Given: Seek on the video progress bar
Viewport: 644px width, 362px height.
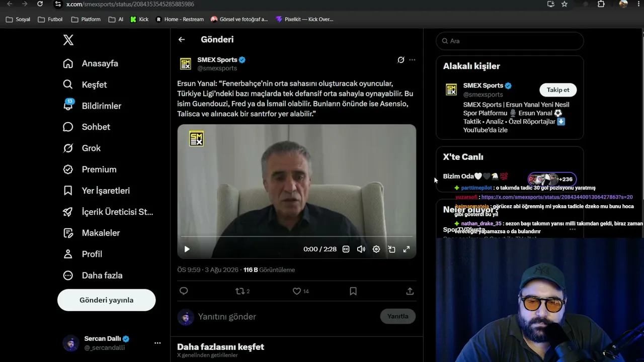Looking at the screenshot, I should click(x=297, y=236).
